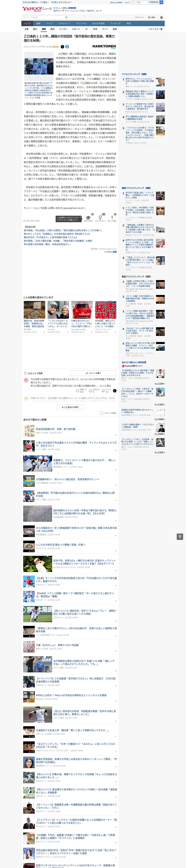Open トピックス一覧 link

click(x=155, y=29)
